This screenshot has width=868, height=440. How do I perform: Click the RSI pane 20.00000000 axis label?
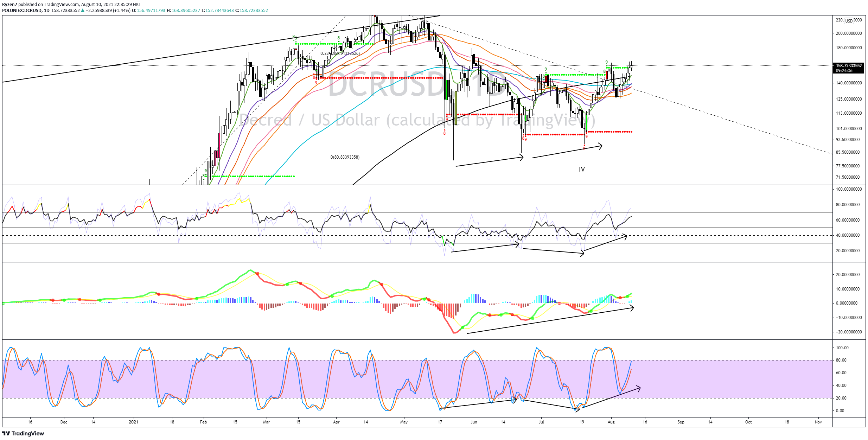(848, 251)
